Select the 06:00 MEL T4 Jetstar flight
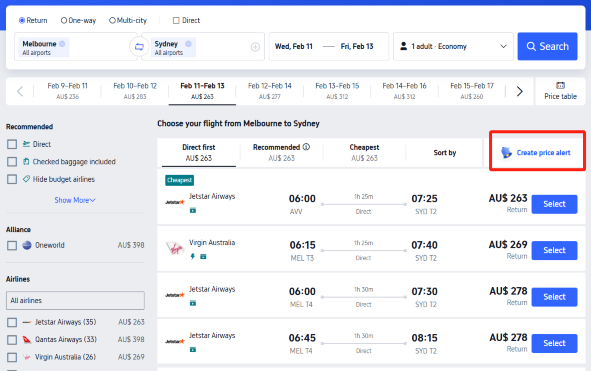591x371 pixels. (554, 297)
